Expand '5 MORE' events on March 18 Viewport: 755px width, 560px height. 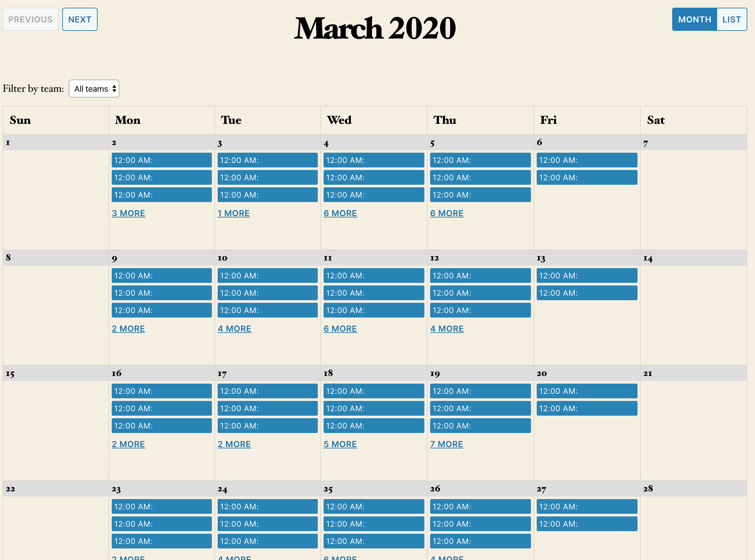click(x=340, y=443)
